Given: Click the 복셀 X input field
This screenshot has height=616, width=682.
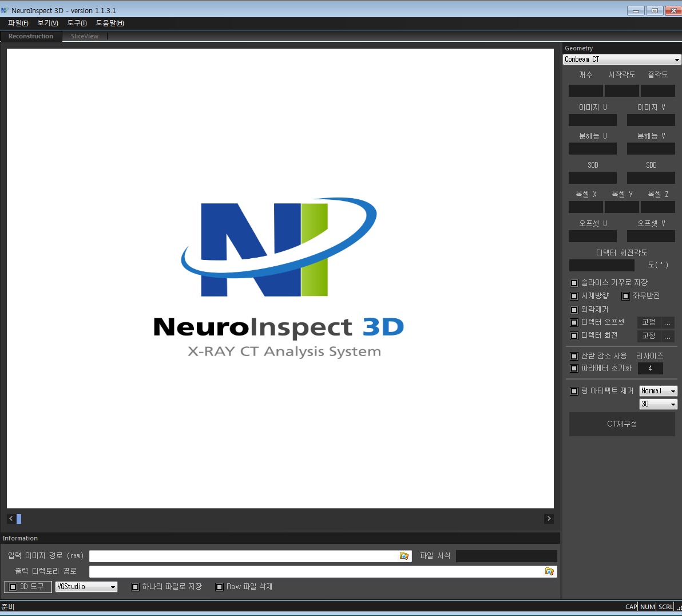Looking at the screenshot, I should (x=585, y=207).
